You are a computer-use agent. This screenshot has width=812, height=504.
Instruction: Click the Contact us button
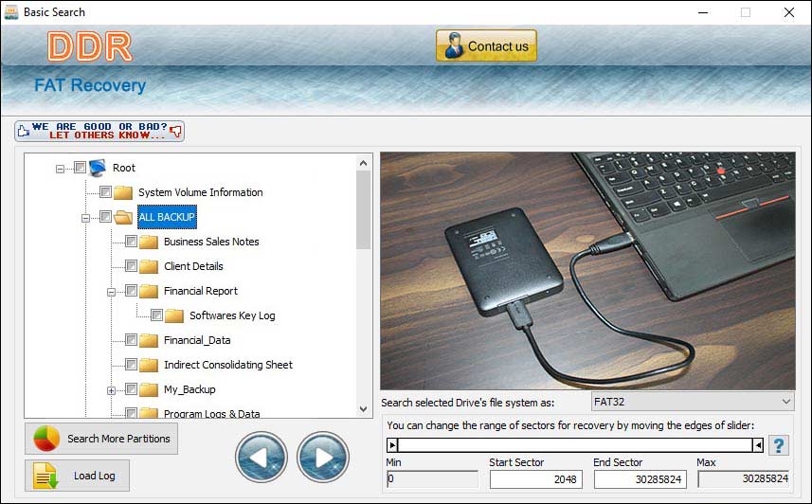pyautogui.click(x=486, y=45)
